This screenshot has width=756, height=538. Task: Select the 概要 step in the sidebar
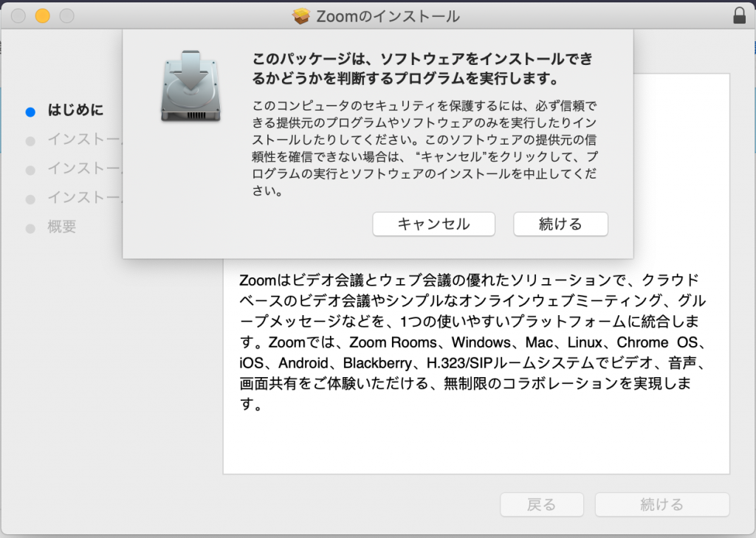click(62, 227)
